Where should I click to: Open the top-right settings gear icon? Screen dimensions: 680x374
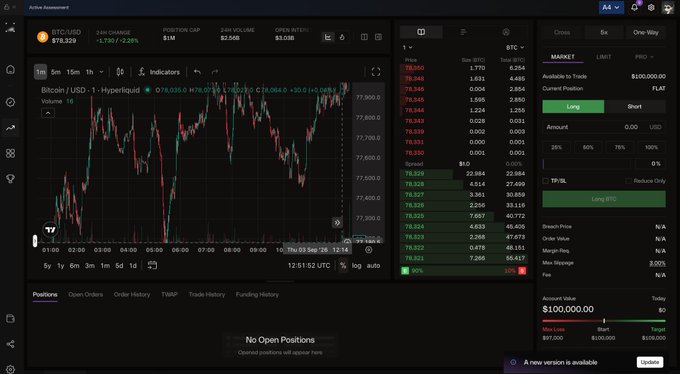coord(651,7)
